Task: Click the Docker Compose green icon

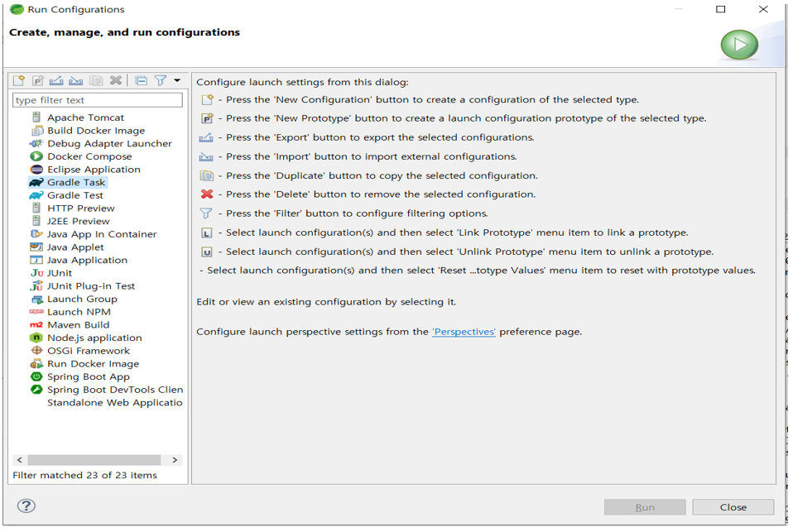Action: 36,156
